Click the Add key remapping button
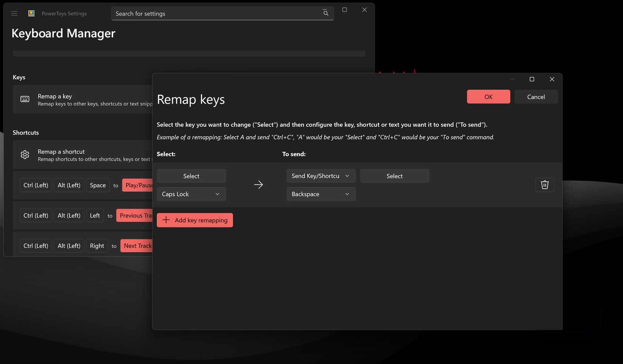This screenshot has width=623, height=364. 194,220
